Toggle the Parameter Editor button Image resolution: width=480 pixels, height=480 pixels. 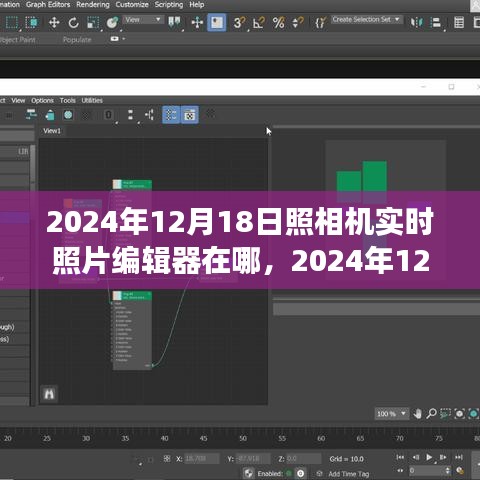[189, 115]
